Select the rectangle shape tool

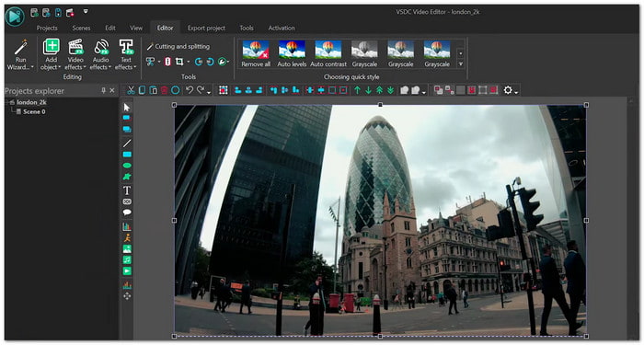(x=127, y=155)
